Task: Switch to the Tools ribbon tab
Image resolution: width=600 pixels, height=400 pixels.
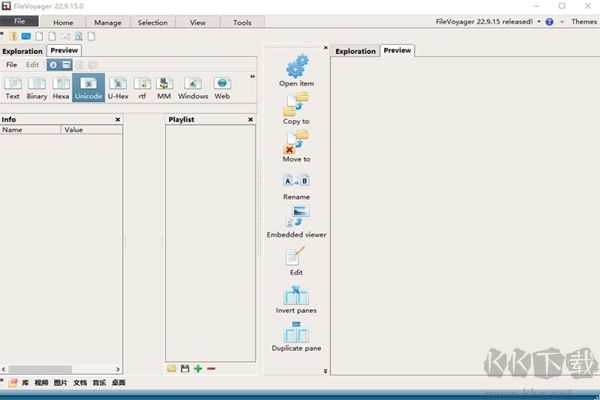Action: [x=242, y=23]
